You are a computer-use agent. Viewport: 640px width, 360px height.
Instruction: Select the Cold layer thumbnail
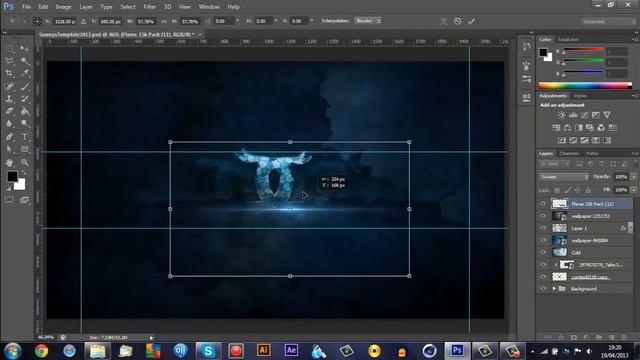pos(559,253)
